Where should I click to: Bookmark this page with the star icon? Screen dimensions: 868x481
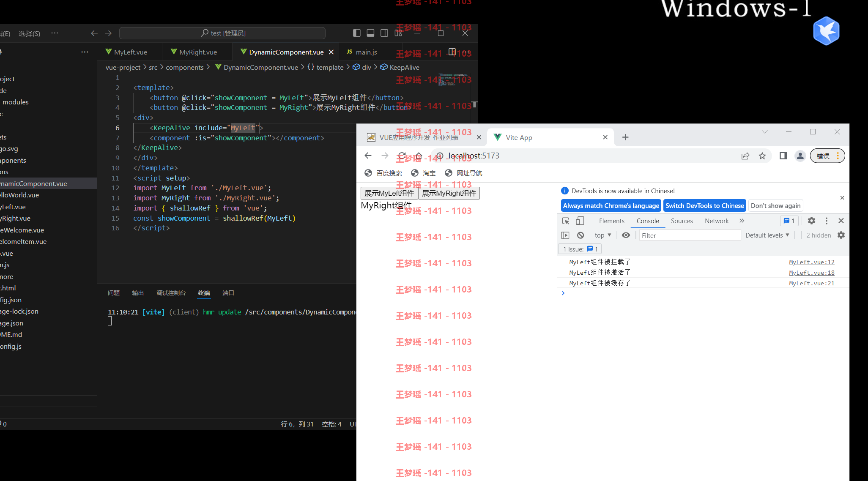tap(762, 156)
